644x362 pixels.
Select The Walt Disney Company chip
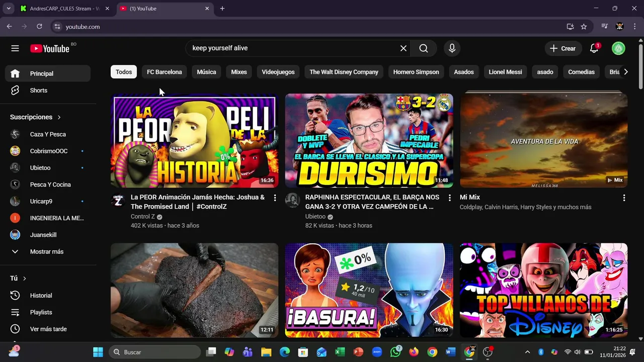[344, 72]
